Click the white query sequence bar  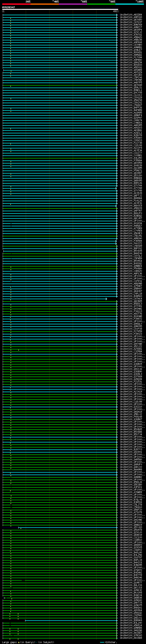coord(60,10)
